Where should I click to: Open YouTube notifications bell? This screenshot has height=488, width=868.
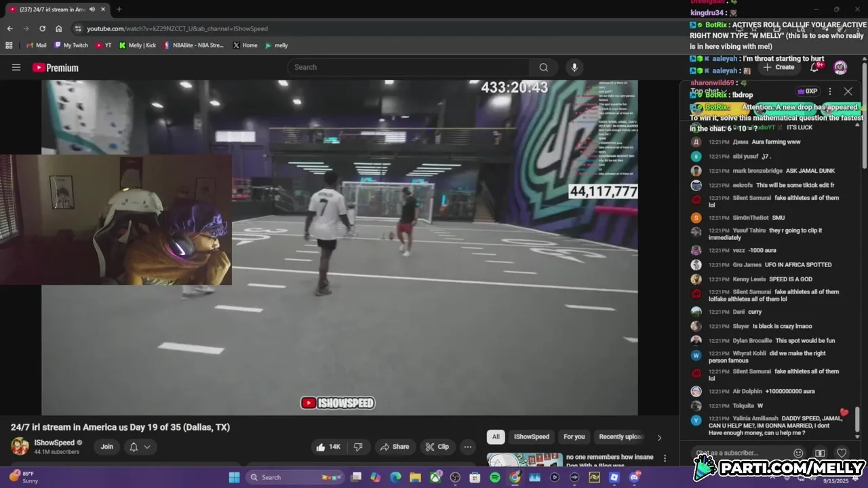point(815,67)
